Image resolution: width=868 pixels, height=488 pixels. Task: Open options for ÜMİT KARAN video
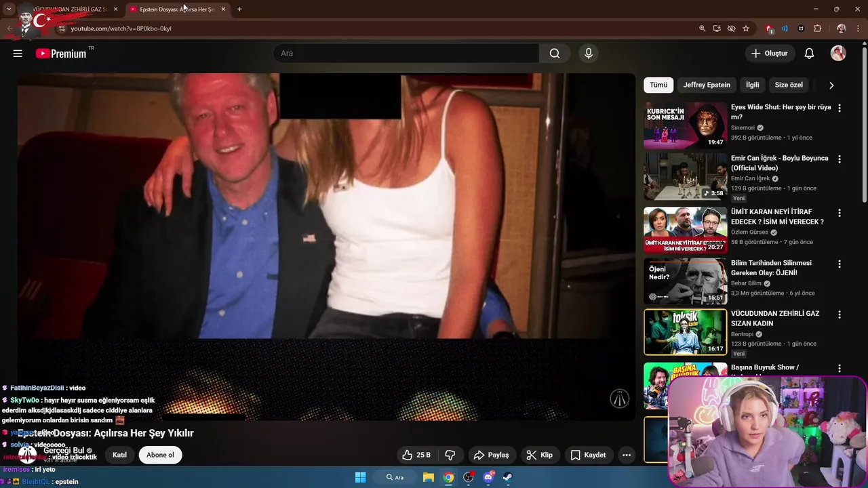(x=840, y=213)
